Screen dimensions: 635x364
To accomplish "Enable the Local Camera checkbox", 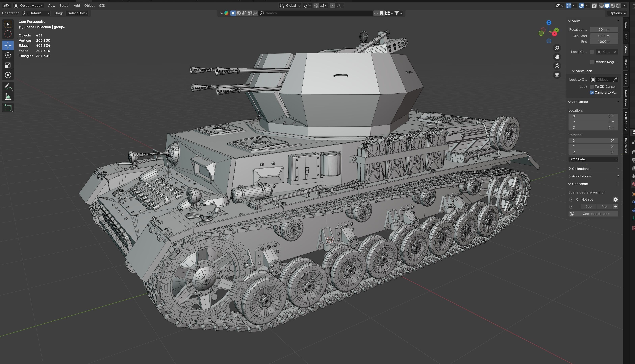I will tap(592, 52).
